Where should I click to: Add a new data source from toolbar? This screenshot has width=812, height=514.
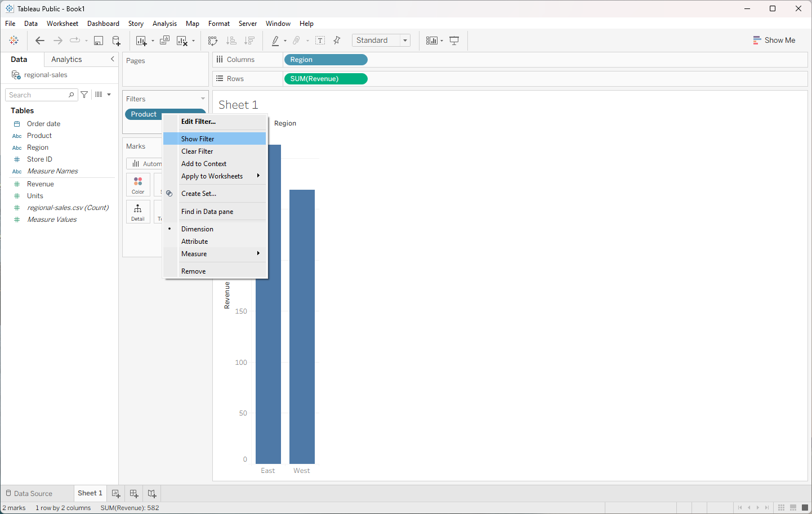point(117,41)
